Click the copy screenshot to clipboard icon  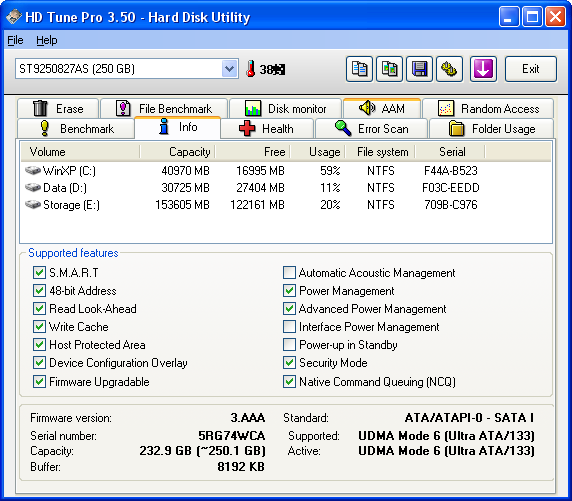click(389, 69)
